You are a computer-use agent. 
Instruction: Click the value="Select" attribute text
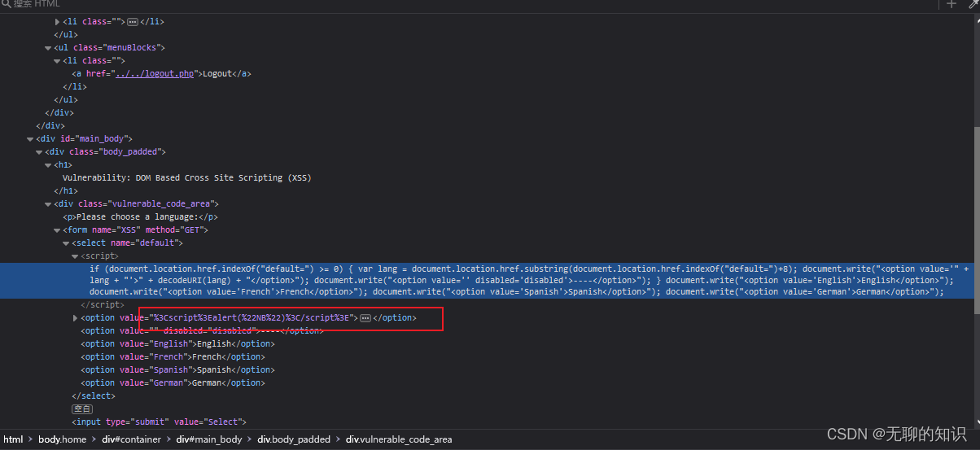click(x=207, y=422)
